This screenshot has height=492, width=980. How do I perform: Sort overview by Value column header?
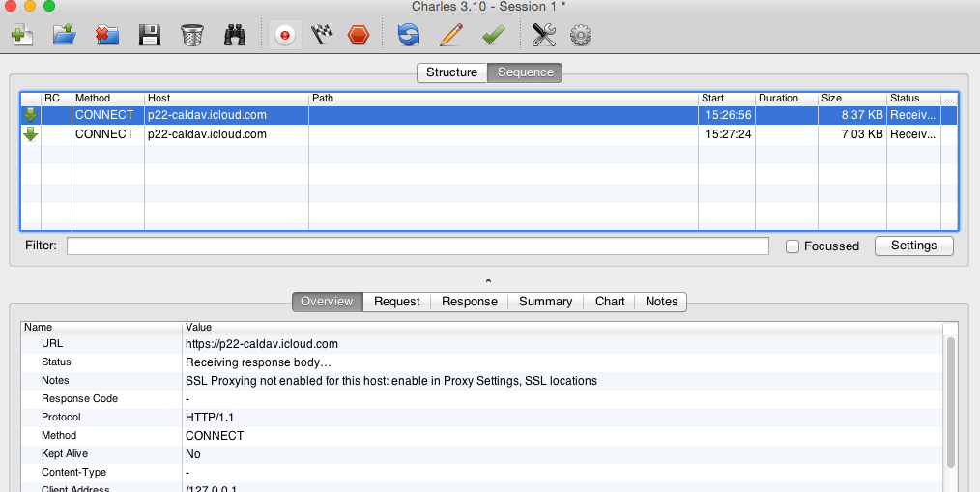562,327
